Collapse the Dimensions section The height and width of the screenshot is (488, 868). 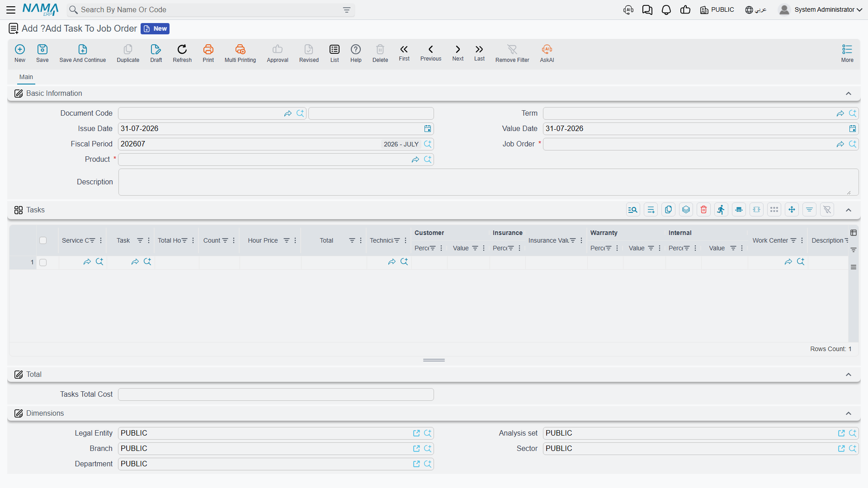tap(849, 413)
